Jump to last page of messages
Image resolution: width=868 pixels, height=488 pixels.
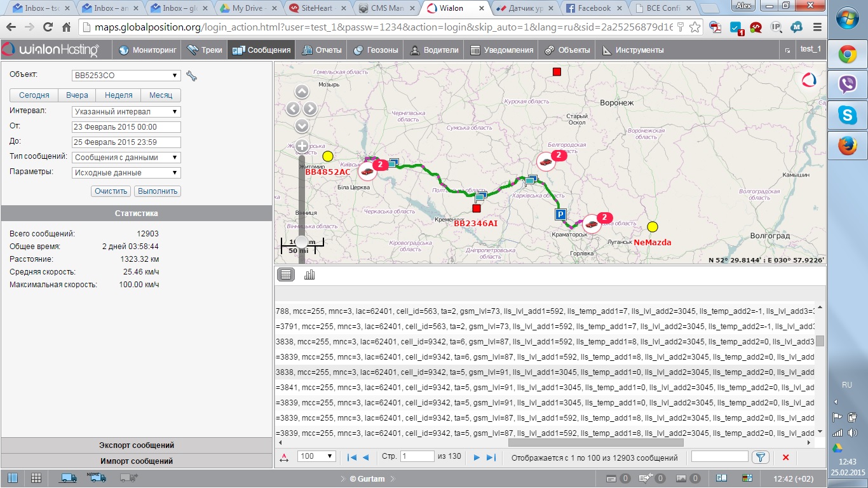pyautogui.click(x=491, y=457)
